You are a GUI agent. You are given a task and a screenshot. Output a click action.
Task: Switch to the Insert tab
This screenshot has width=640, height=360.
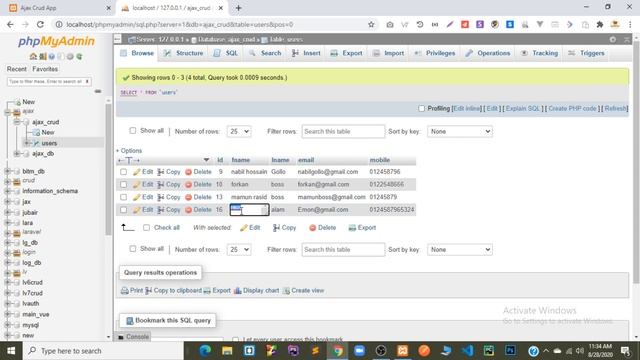pyautogui.click(x=306, y=53)
